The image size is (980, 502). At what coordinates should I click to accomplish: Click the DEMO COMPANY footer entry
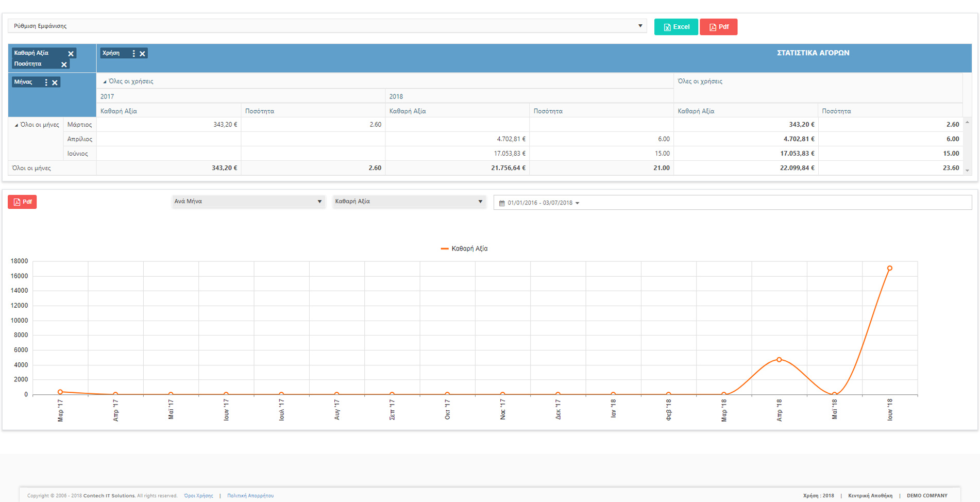(x=927, y=496)
